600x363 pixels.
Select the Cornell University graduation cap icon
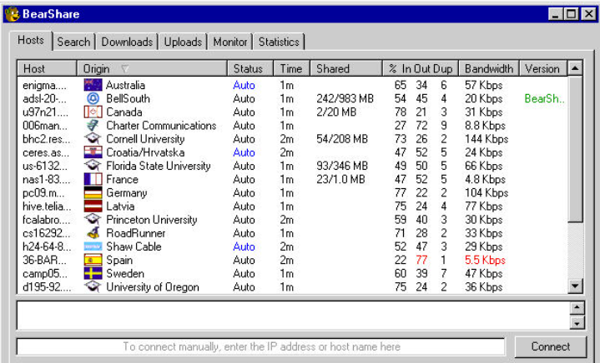pyautogui.click(x=93, y=139)
